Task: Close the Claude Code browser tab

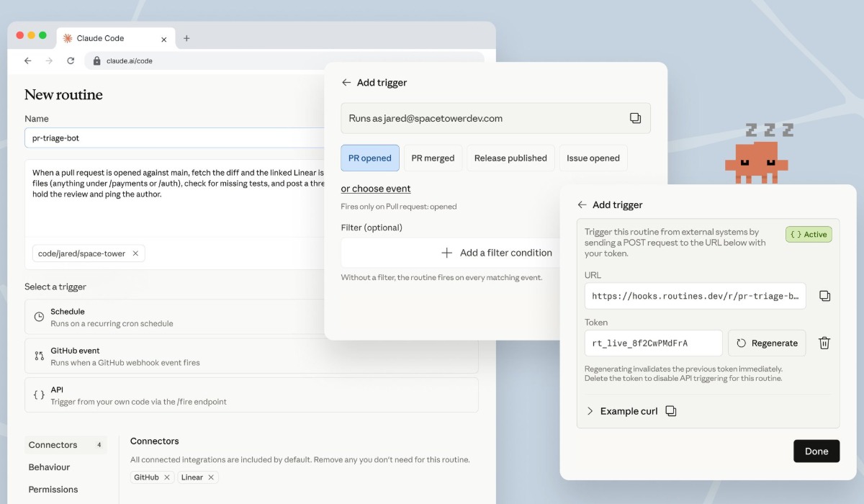Action: tap(164, 38)
